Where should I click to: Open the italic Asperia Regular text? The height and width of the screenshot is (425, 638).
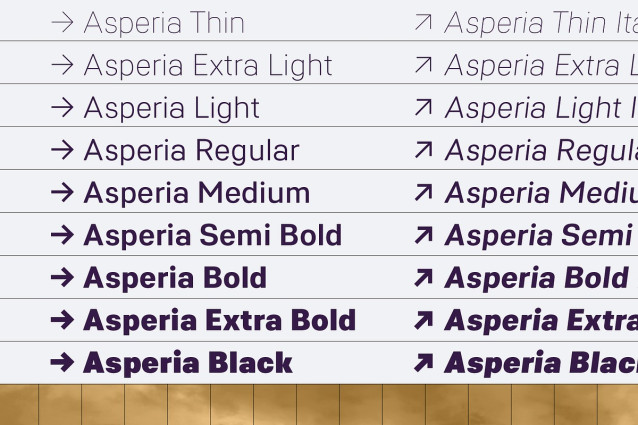[x=540, y=151]
